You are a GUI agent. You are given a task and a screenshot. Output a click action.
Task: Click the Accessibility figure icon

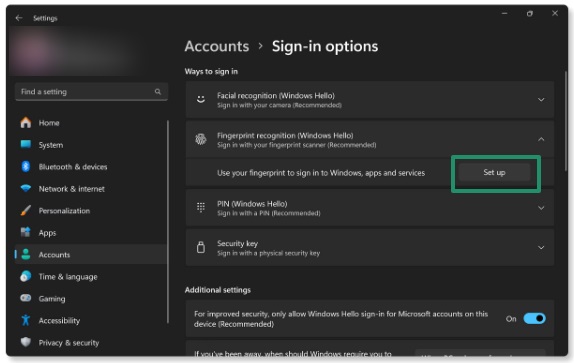click(x=26, y=320)
